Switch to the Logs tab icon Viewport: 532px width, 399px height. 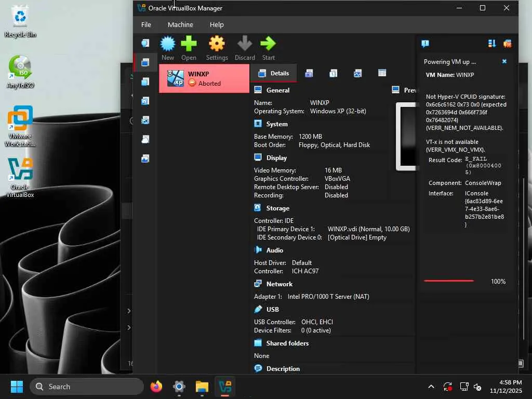(333, 73)
